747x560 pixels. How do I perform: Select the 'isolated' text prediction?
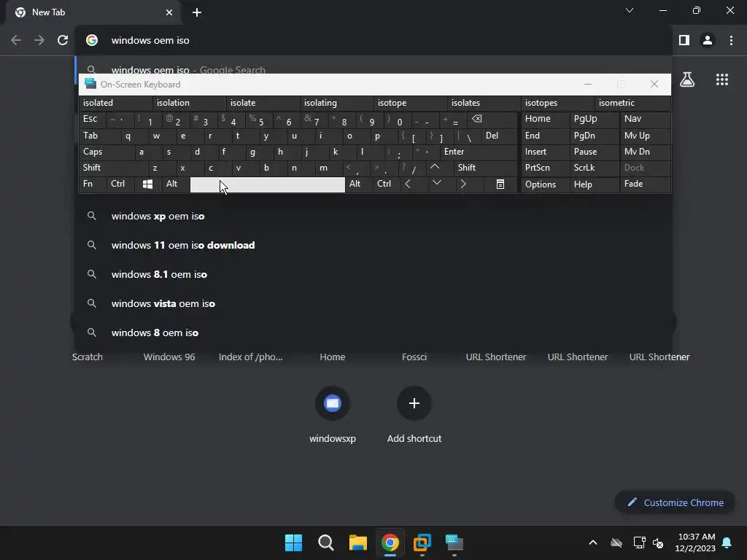click(115, 103)
